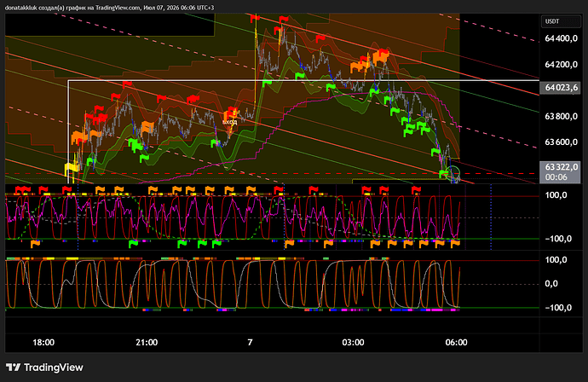
Task: Click the 64 400,0 price axis label
Action: [x=561, y=38]
